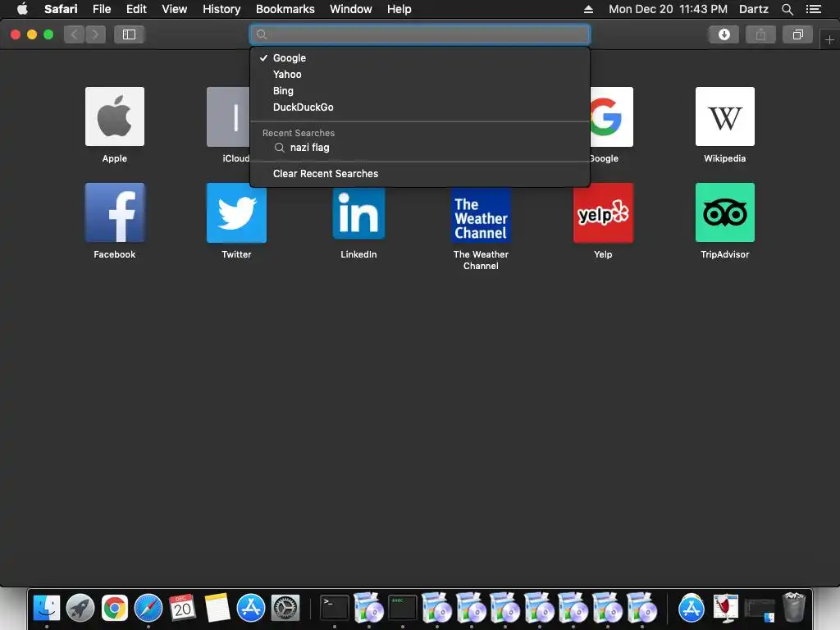Open the History menu
The width and height of the screenshot is (840, 630).
(221, 9)
